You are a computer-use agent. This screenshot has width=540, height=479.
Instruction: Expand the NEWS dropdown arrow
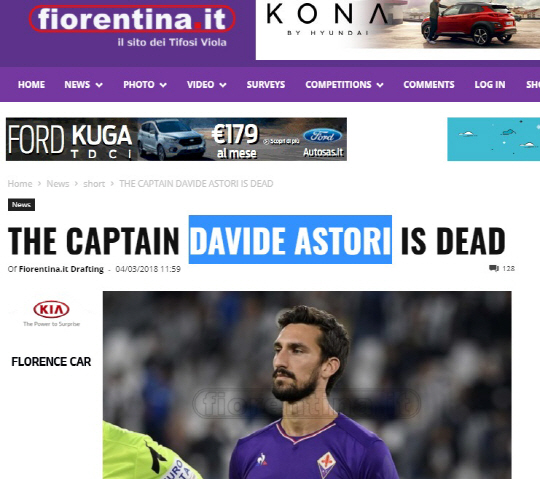(x=99, y=85)
